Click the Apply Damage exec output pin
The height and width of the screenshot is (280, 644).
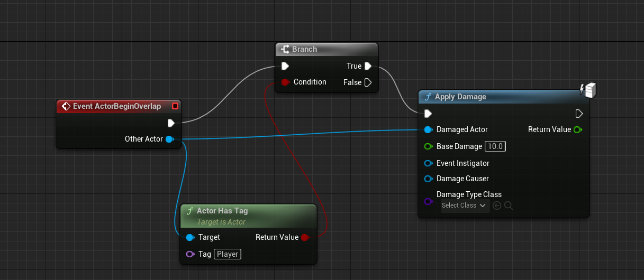tap(579, 114)
